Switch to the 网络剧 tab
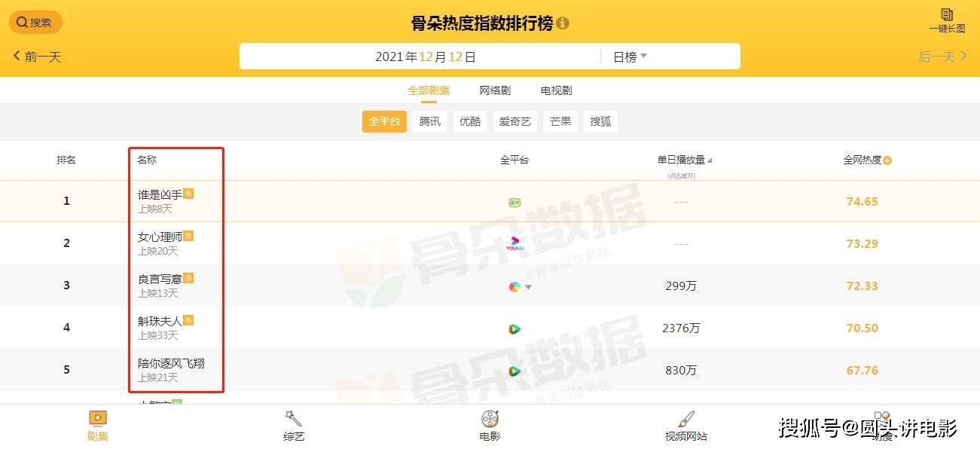The height and width of the screenshot is (449, 980). 495,90
